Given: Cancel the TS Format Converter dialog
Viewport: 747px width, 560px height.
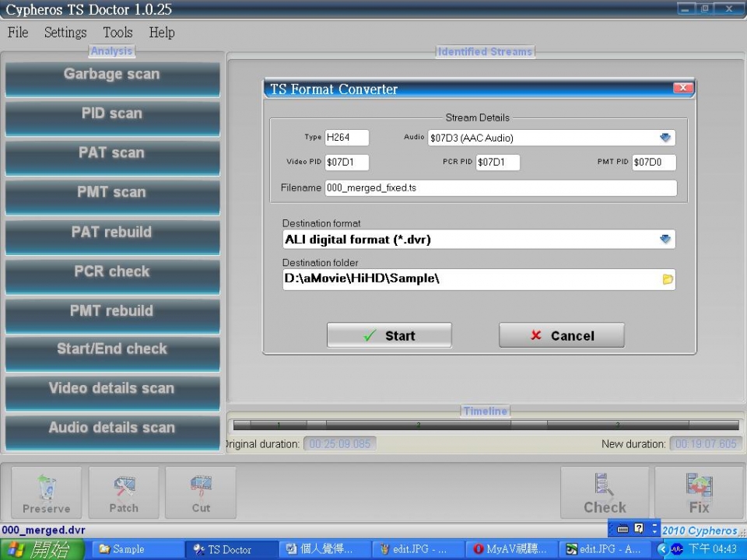Looking at the screenshot, I should (x=562, y=335).
